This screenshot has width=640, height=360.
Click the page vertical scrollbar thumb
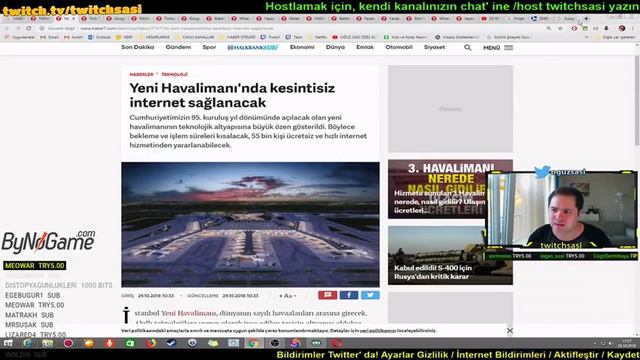pos(637,100)
